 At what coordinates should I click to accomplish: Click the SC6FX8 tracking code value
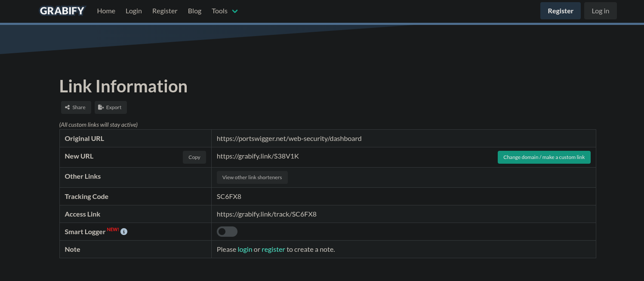[x=229, y=196]
